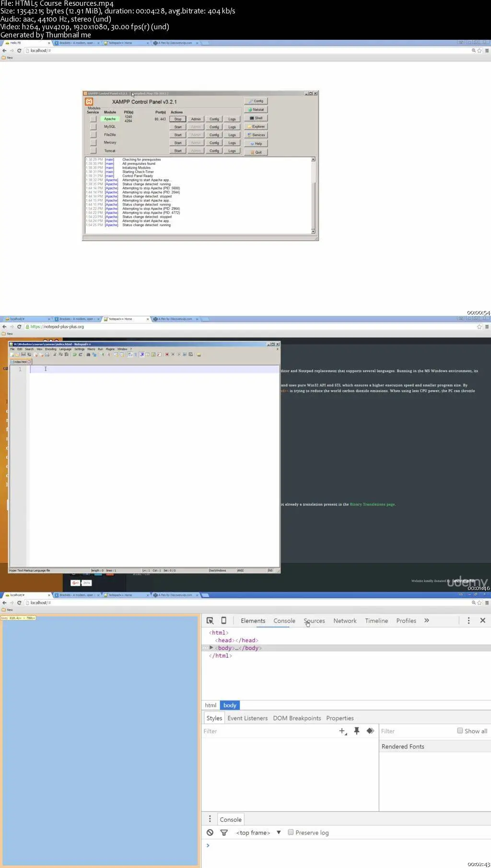Click the XAMPP log scrollbar down arrow

313,231
